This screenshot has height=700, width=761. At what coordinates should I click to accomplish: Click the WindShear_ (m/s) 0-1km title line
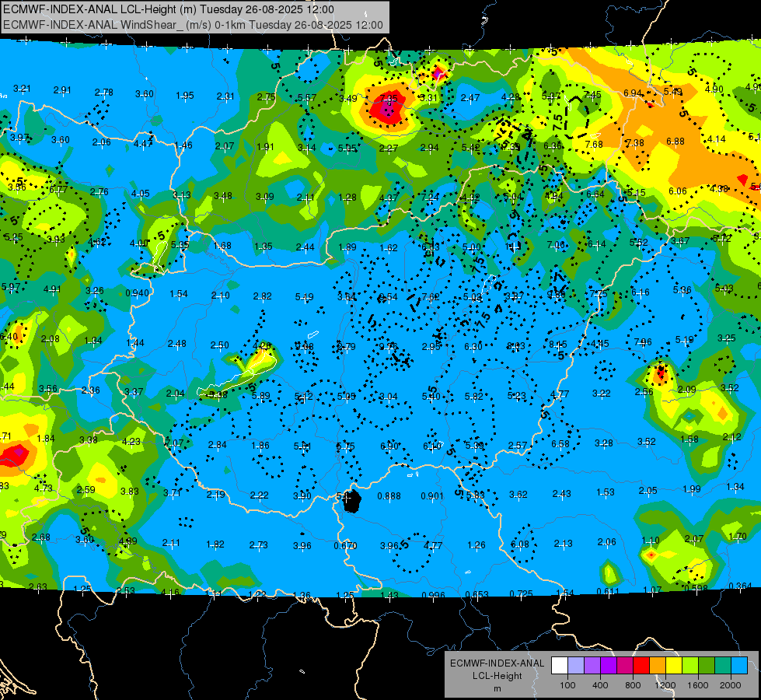coord(193,25)
